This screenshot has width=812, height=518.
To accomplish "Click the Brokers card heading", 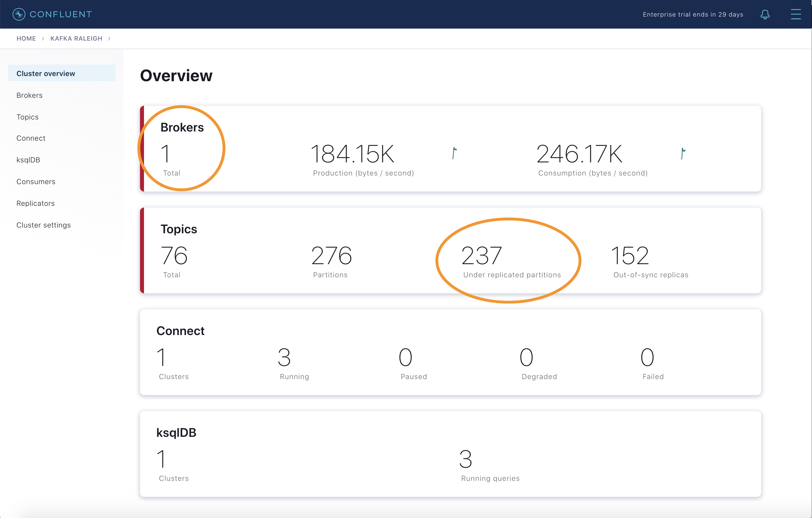I will pos(182,127).
